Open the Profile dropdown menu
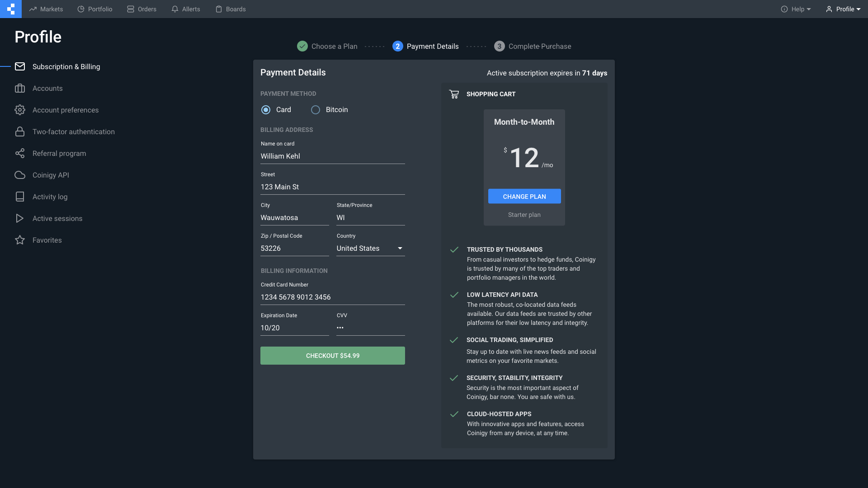 843,9
